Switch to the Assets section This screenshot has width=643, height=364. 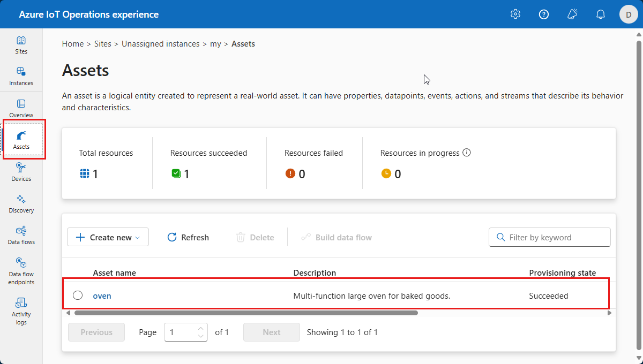[22, 140]
